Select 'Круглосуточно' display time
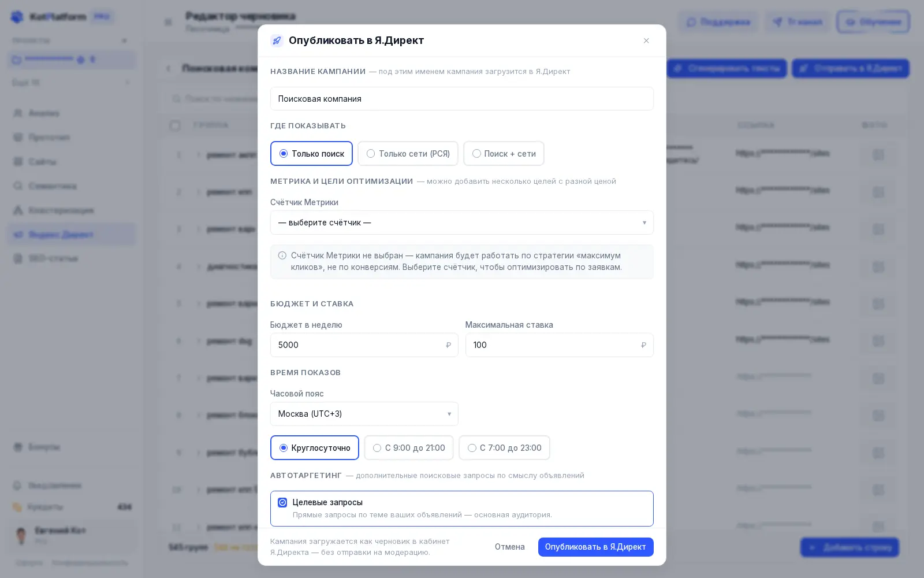Screen dimensions: 924x578 click(x=315, y=448)
